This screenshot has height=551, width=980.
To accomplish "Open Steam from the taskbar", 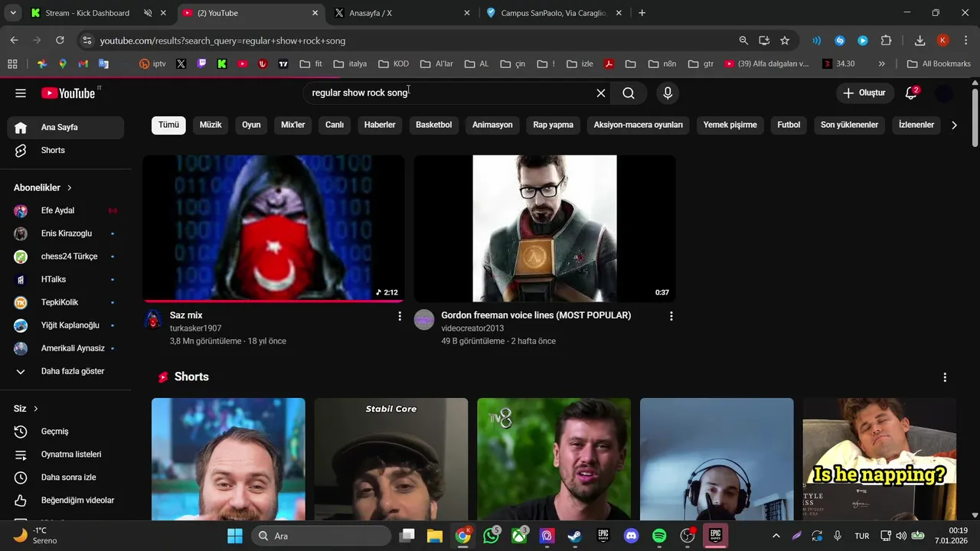I will [x=574, y=536].
